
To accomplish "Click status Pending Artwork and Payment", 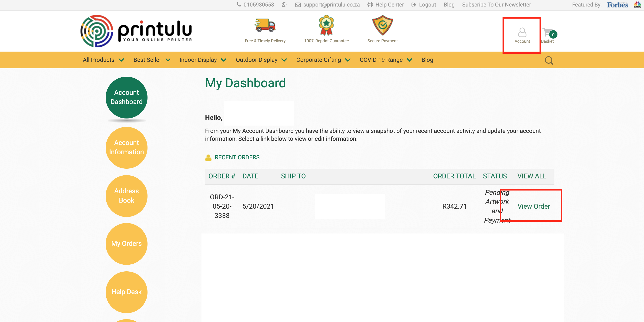I will pos(497,206).
